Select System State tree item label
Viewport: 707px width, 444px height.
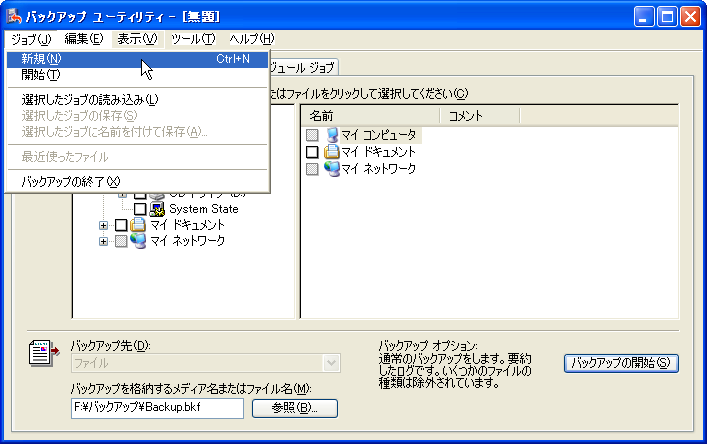(x=204, y=209)
